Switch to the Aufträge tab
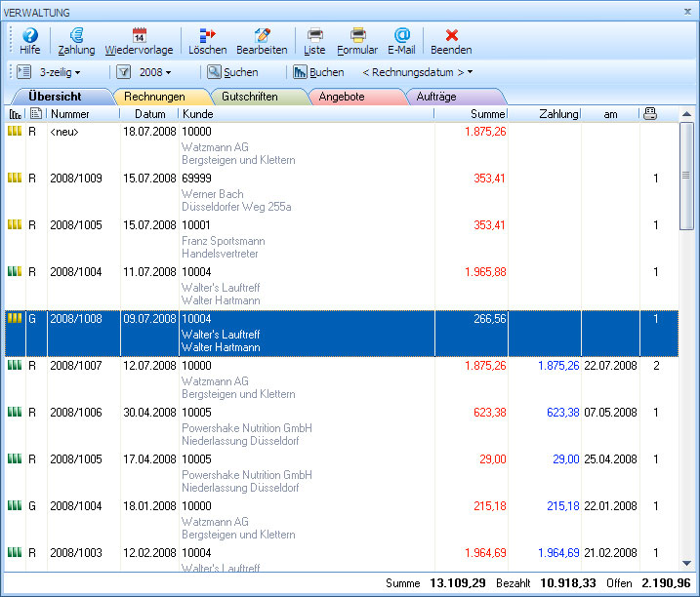Viewport: 700px width, 597px height. [436, 97]
